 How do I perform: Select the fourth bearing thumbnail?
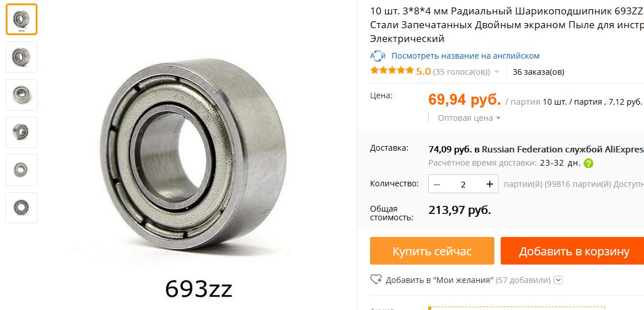tap(21, 132)
